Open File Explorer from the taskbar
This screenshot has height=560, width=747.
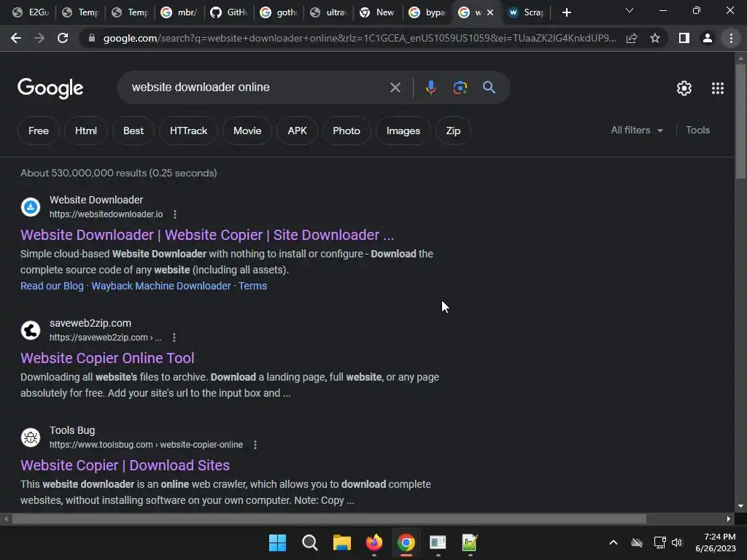[x=341, y=542]
